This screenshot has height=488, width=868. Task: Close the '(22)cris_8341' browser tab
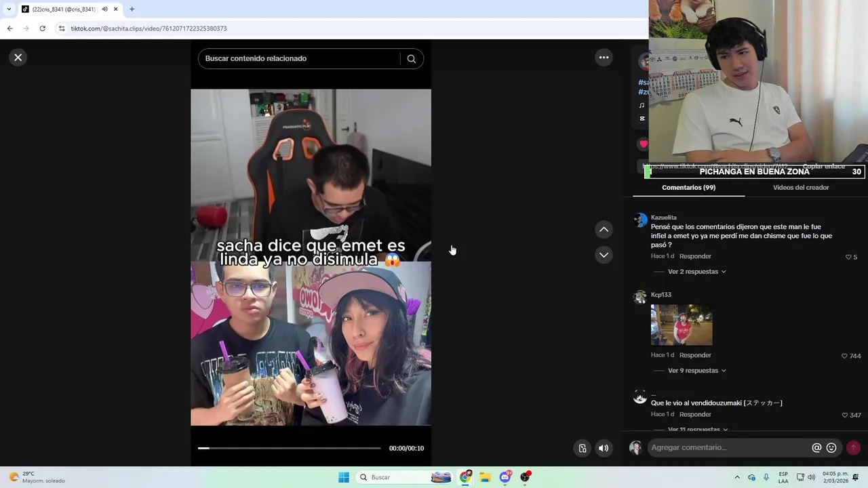click(115, 9)
